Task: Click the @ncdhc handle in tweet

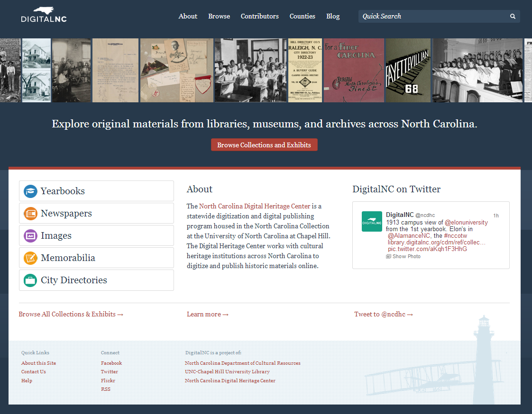Action: [x=425, y=216]
